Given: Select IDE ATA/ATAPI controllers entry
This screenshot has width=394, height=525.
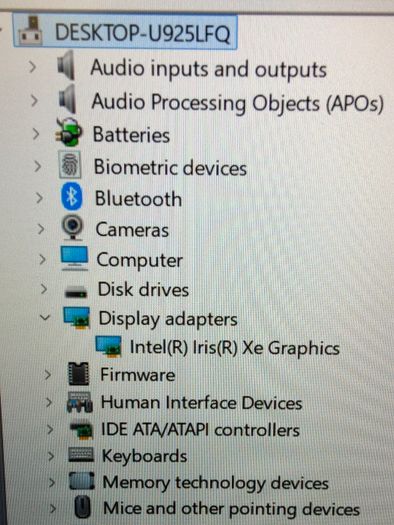Looking at the screenshot, I should (200, 429).
